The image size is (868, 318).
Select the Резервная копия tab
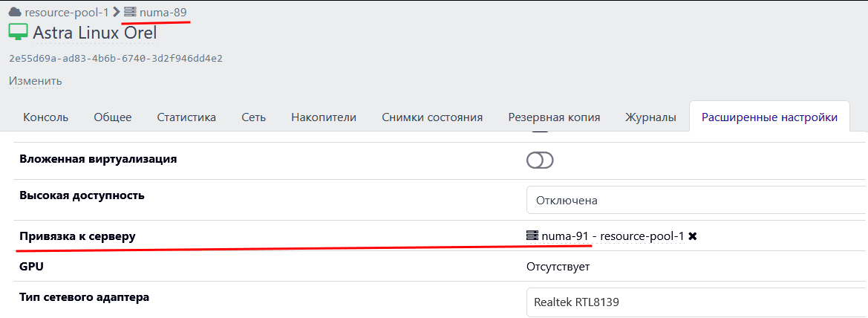554,117
